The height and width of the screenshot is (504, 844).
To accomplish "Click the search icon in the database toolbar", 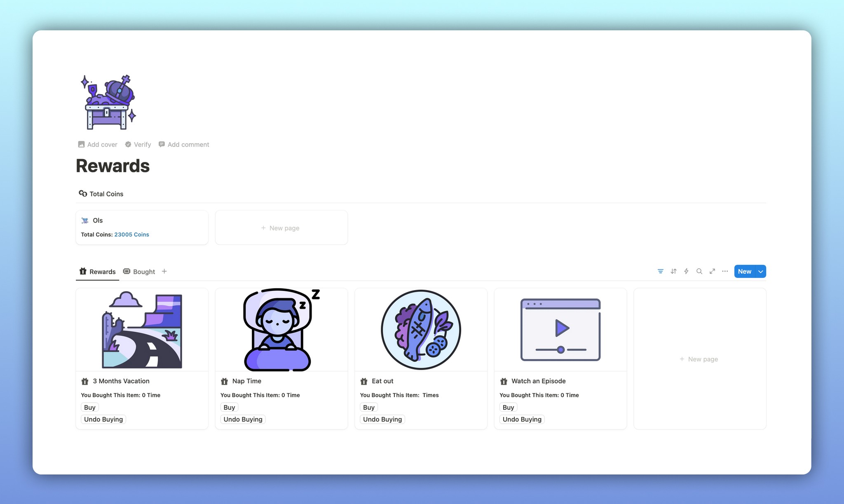I will (699, 271).
